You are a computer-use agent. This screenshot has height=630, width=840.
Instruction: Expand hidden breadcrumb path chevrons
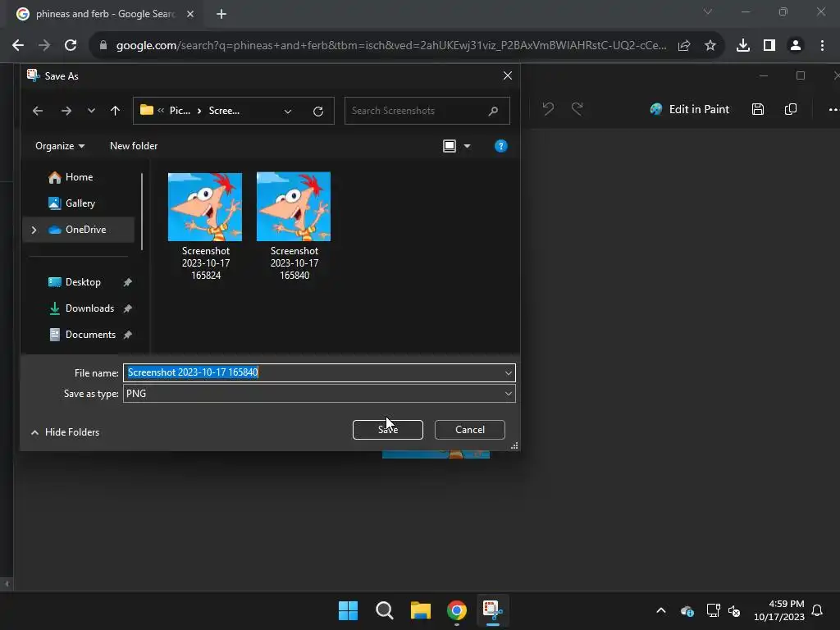161,111
